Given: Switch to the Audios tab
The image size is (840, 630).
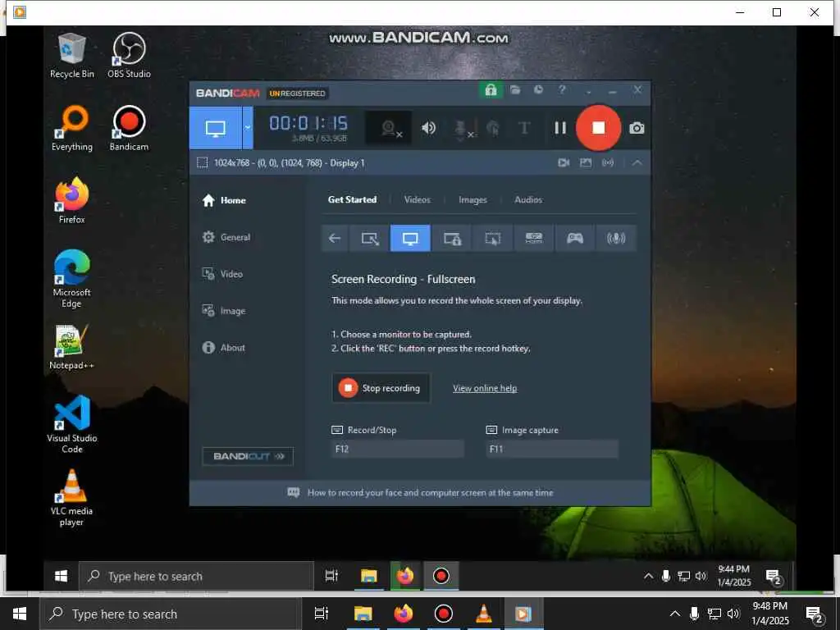Looking at the screenshot, I should click(x=528, y=199).
